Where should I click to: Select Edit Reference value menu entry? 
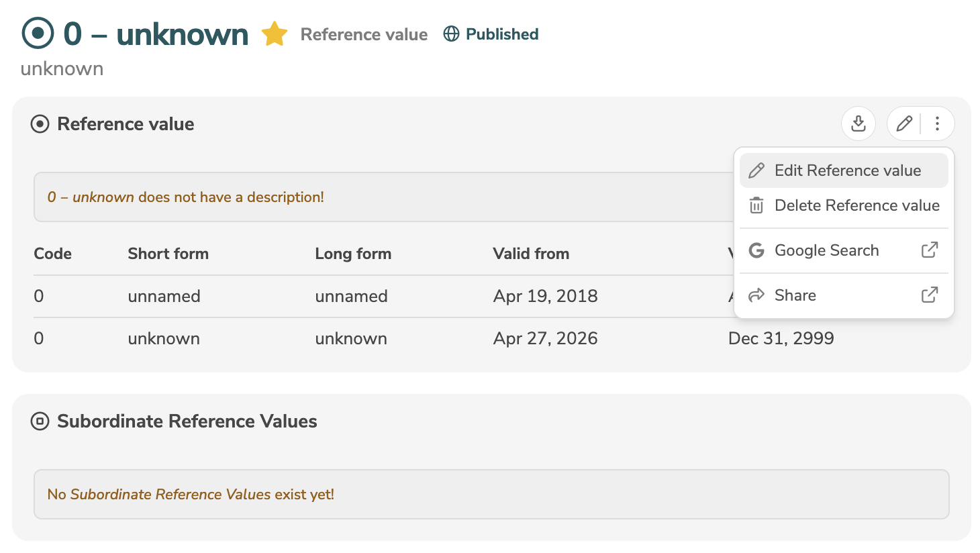(844, 170)
